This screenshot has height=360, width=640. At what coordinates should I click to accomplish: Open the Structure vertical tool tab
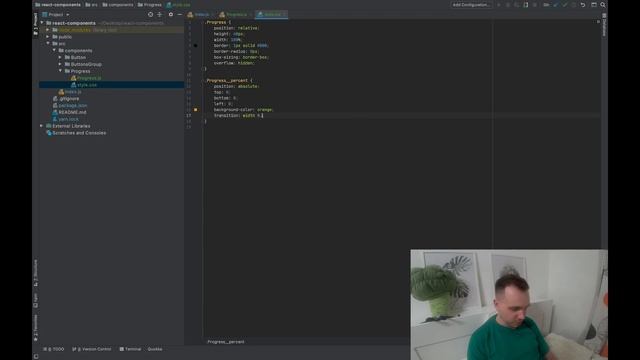(x=36, y=273)
